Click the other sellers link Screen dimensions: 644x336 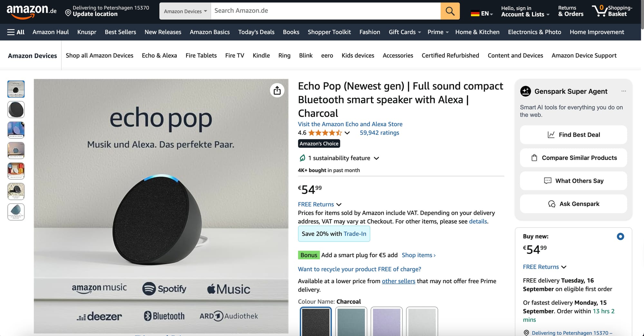point(398,281)
